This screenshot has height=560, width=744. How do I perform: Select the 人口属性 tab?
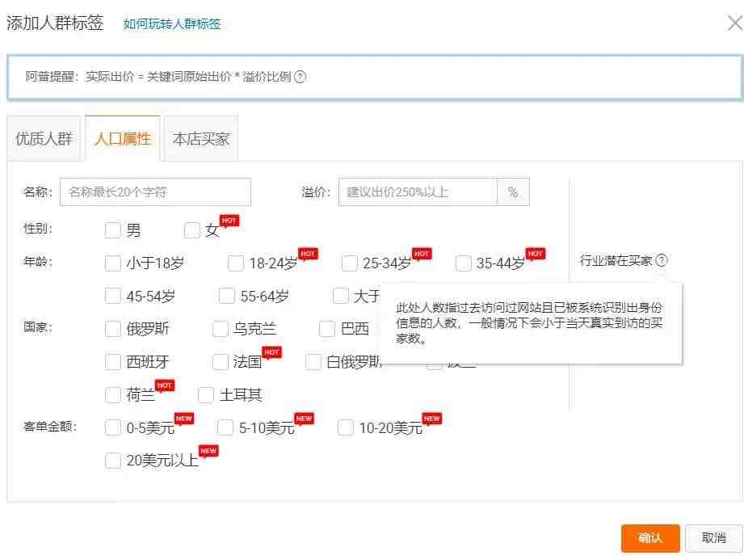click(123, 139)
